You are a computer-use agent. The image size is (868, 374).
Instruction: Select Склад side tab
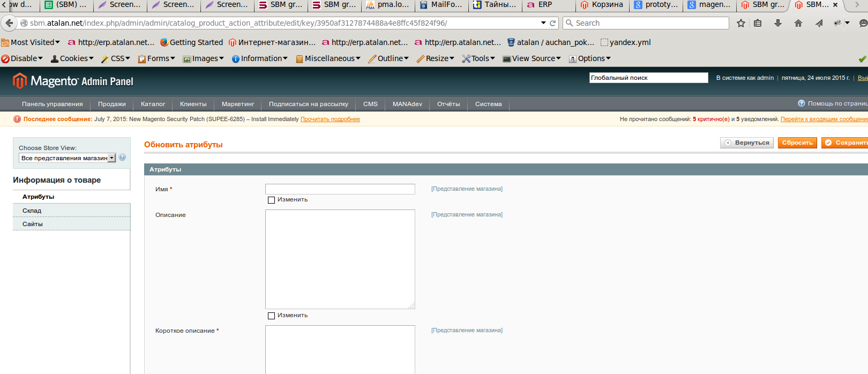click(71, 211)
